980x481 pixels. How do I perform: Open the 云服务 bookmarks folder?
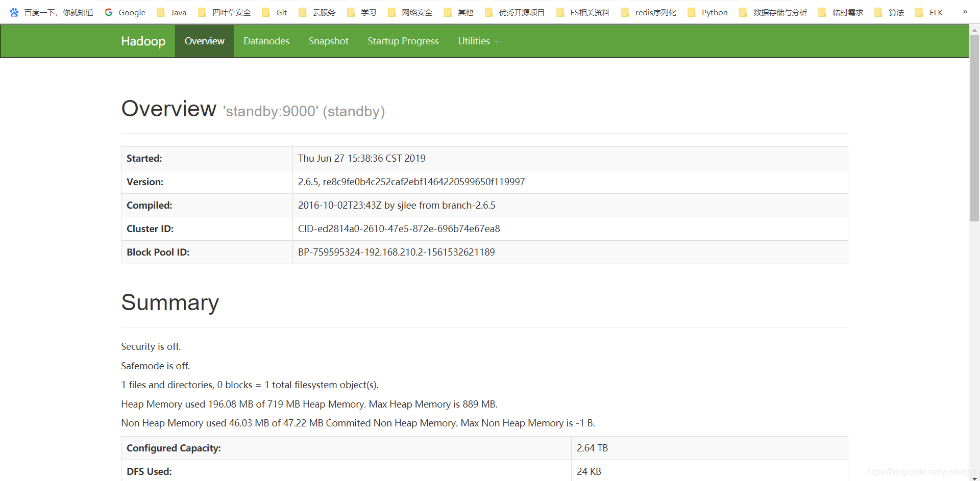(x=317, y=12)
